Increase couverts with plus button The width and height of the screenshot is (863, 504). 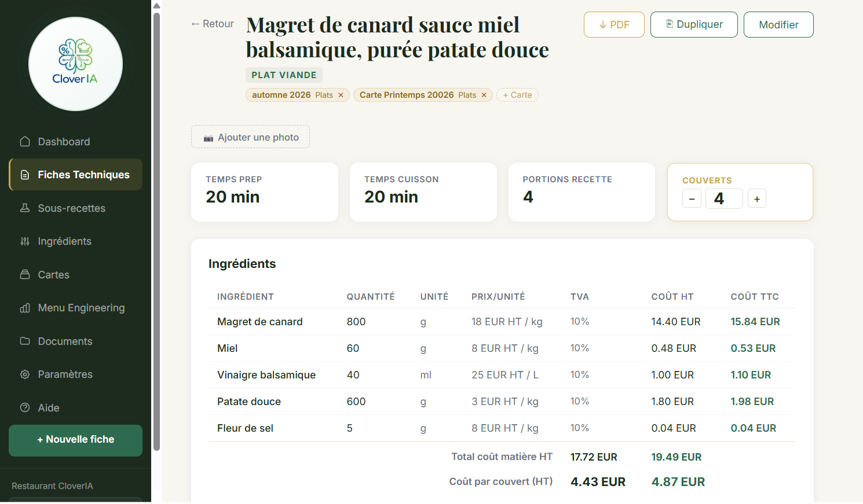pyautogui.click(x=757, y=198)
